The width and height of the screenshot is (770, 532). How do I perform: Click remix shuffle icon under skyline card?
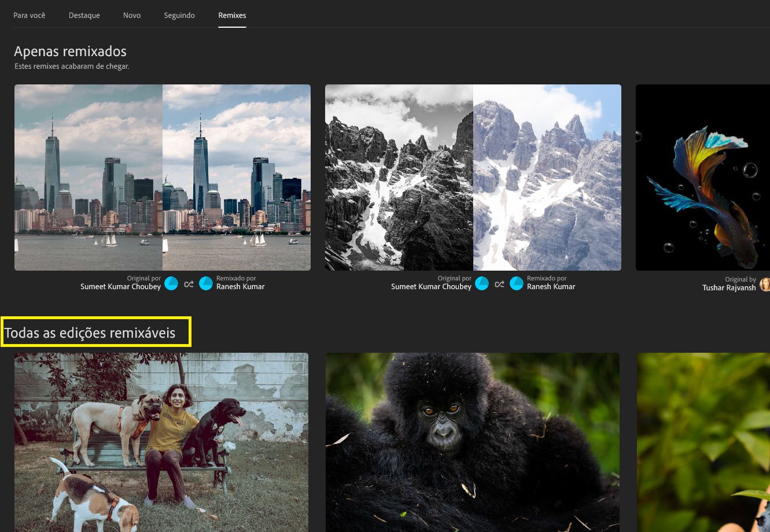(x=189, y=284)
